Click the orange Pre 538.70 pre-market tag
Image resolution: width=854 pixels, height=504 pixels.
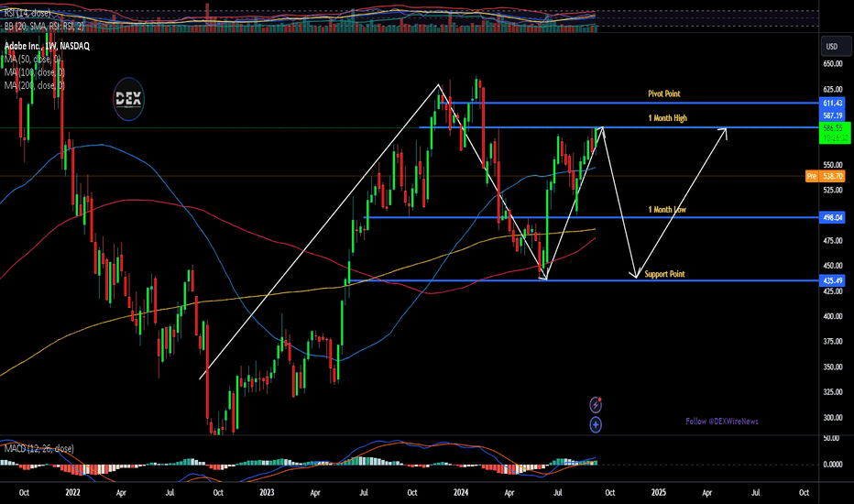[x=825, y=176]
